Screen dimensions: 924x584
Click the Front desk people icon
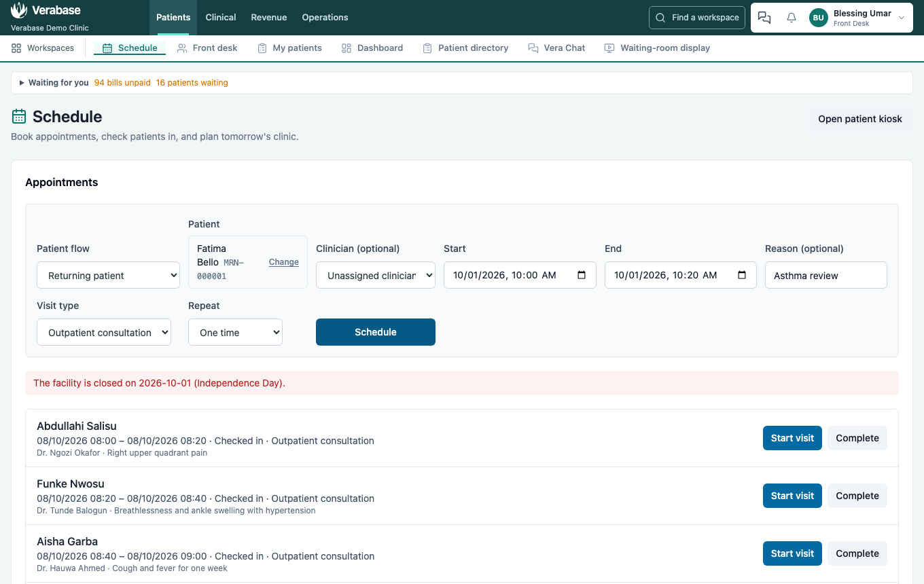click(x=182, y=48)
